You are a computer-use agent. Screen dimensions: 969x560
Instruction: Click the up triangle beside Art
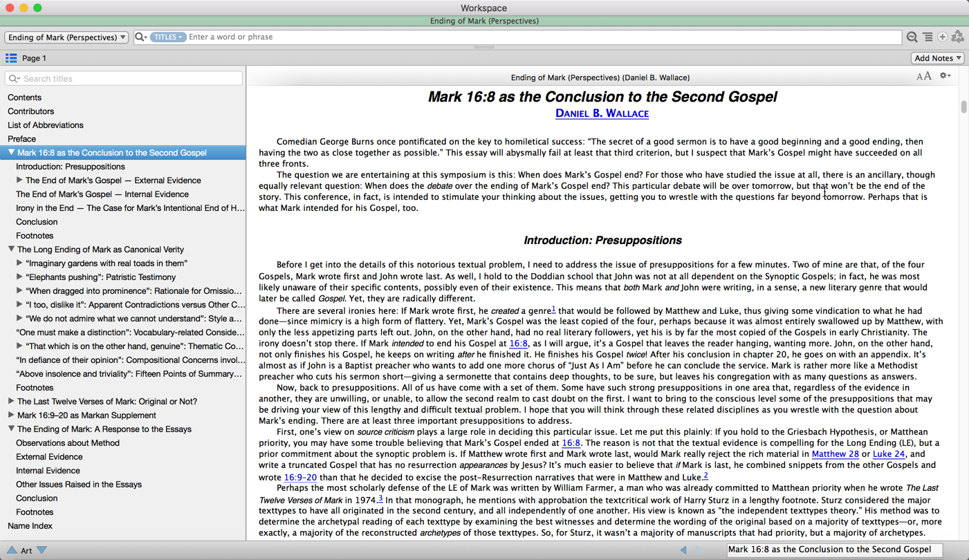tap(12, 550)
